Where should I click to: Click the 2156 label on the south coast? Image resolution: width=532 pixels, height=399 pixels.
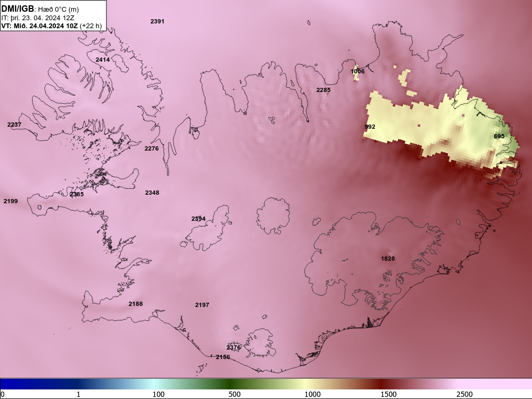(223, 358)
